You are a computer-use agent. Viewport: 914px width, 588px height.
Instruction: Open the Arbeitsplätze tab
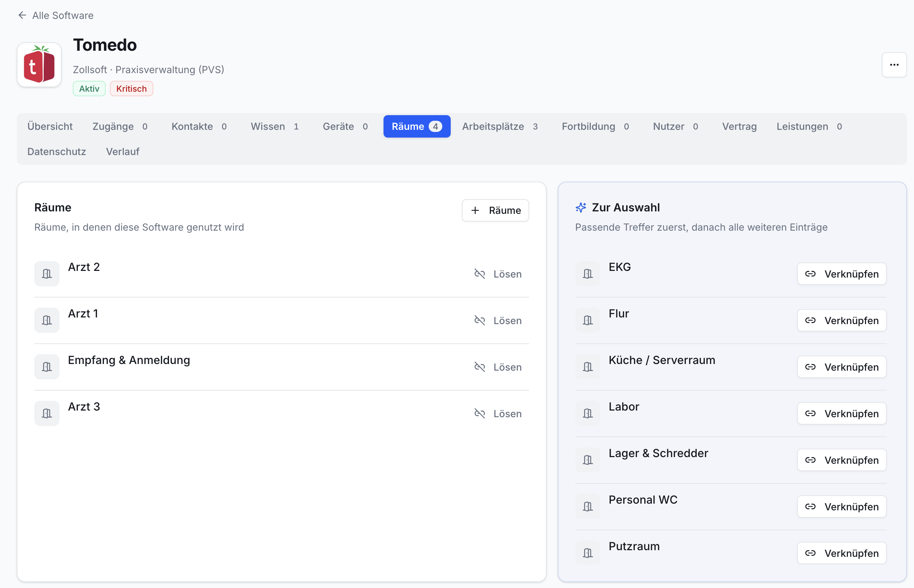click(500, 126)
